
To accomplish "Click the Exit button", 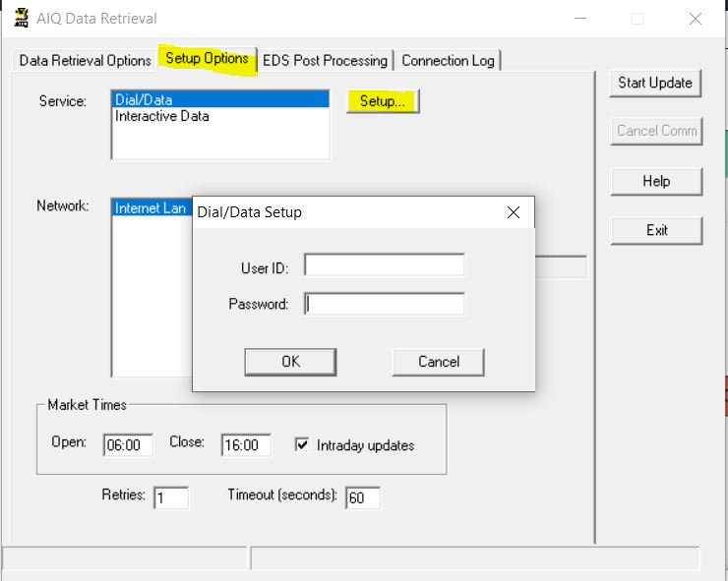I will [656, 230].
